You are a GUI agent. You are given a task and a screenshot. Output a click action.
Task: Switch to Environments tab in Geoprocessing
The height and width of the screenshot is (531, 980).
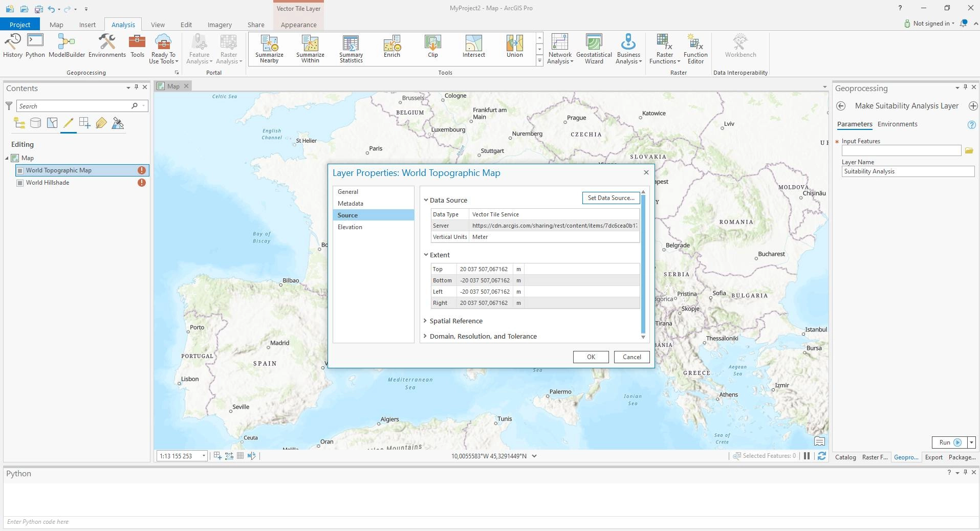(x=897, y=124)
